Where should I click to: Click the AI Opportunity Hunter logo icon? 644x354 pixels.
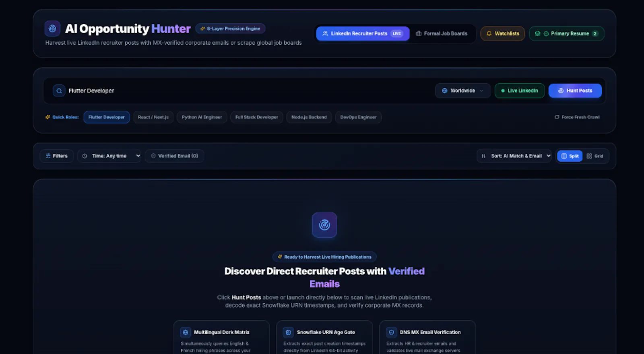pyautogui.click(x=52, y=29)
